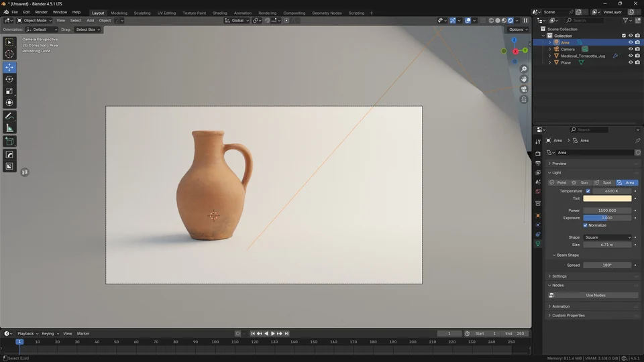Jump to the timeline end frame

(286, 333)
